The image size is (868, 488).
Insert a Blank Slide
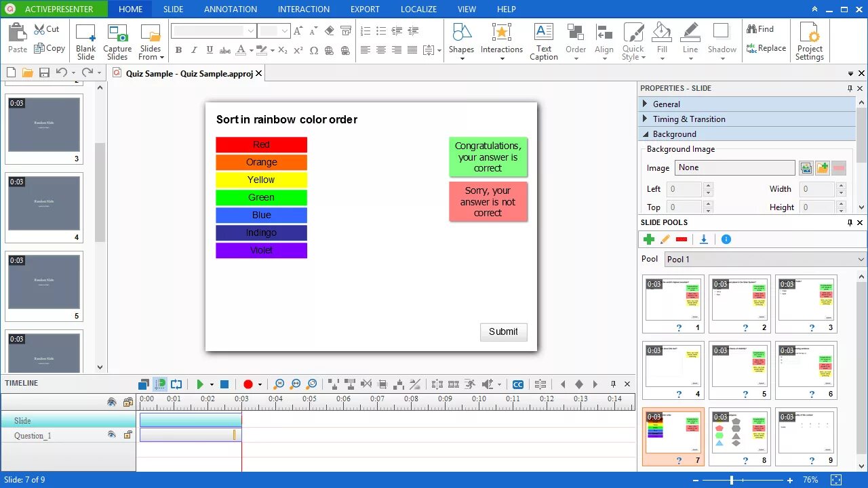[x=85, y=42]
